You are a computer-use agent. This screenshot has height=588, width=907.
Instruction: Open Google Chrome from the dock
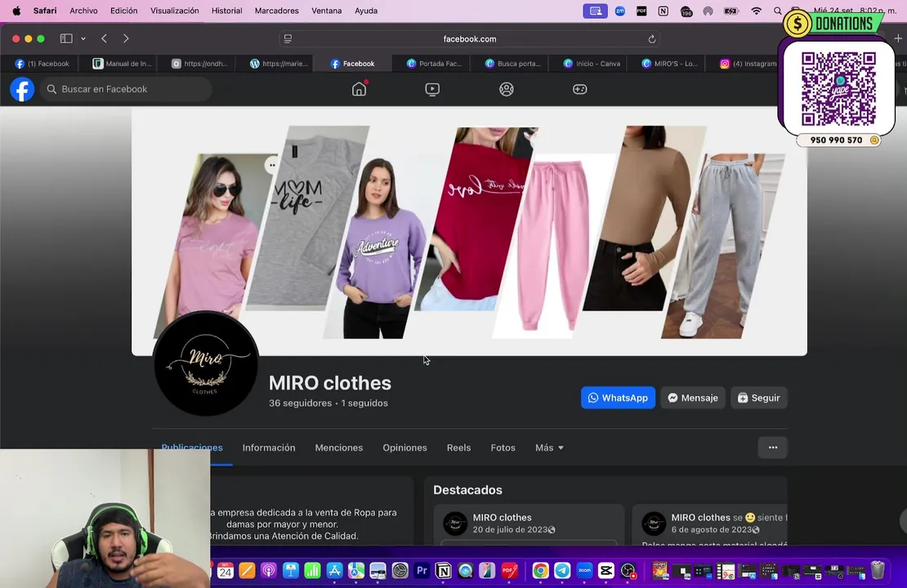540,571
